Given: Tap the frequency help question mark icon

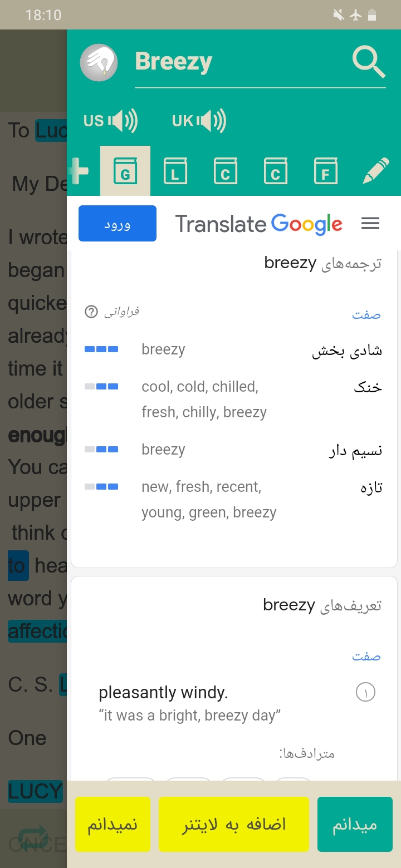Looking at the screenshot, I should point(91,312).
